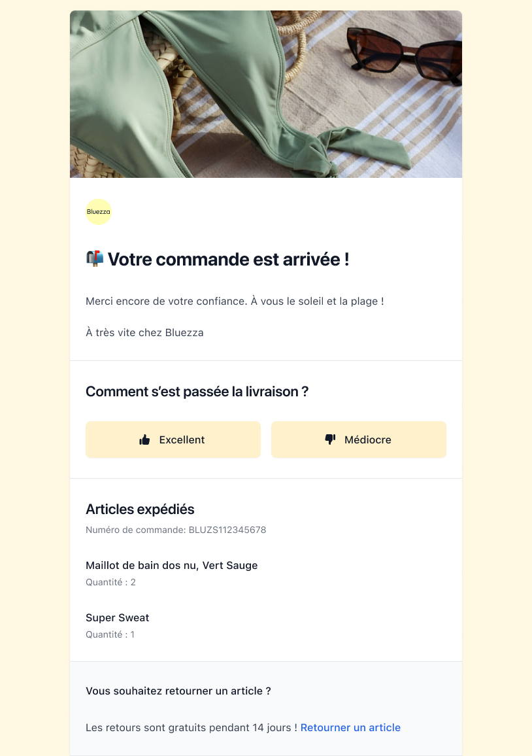Click the Bluezza round logo
The width and height of the screenshot is (532, 756).
click(99, 212)
